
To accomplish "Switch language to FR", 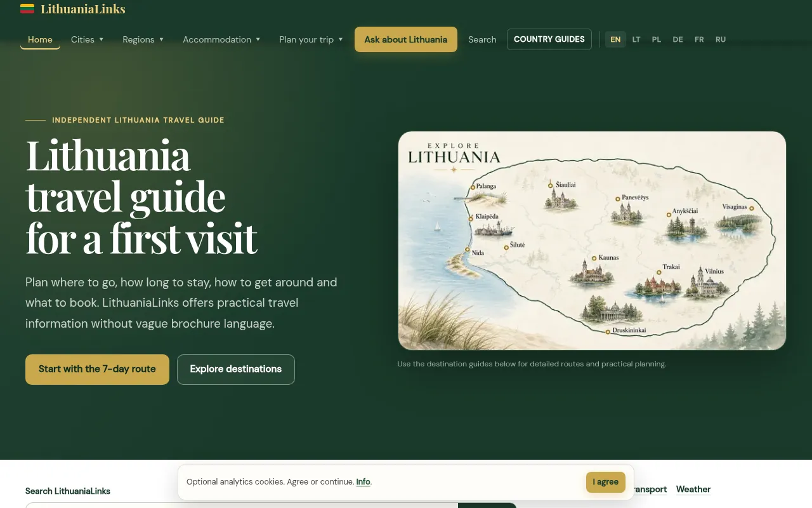I will 699,39.
